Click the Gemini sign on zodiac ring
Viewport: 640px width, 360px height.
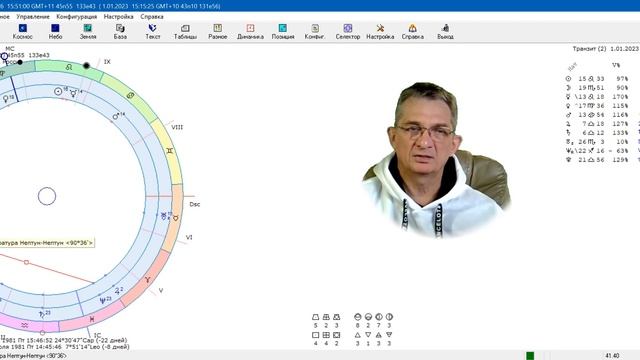click(170, 151)
